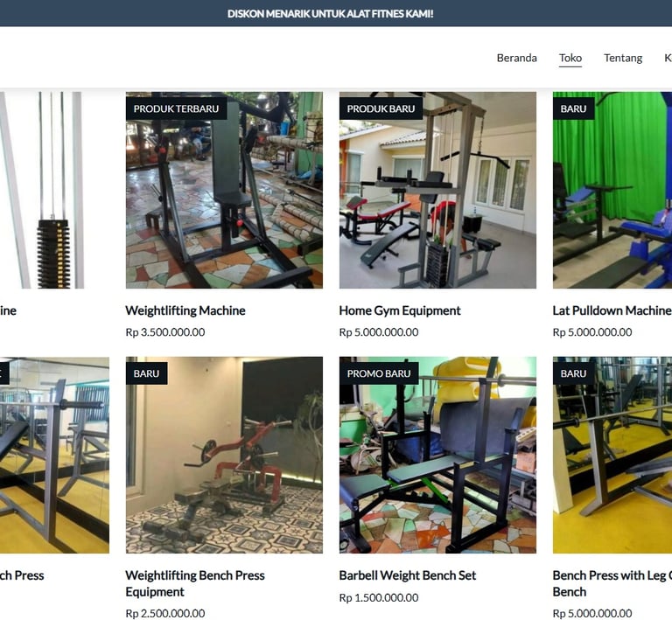
Task: Click the Rp 1.500.000.00 price label
Action: [x=378, y=598]
